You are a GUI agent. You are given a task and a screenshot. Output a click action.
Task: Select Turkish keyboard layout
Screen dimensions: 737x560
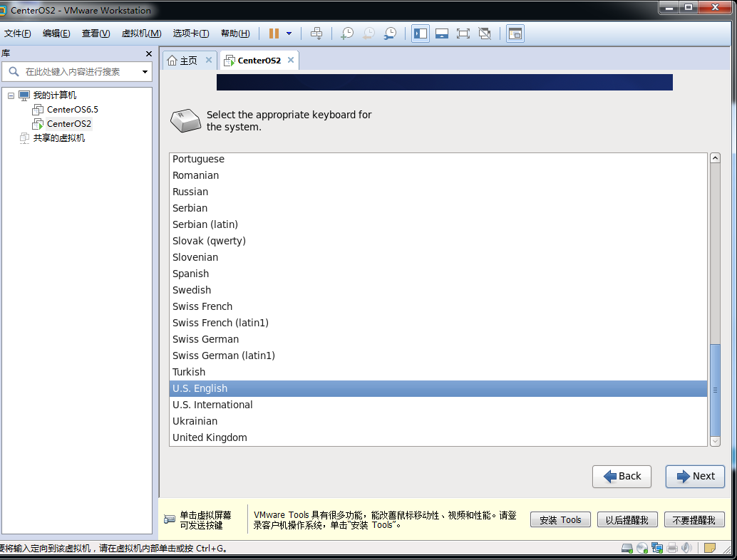tap(438, 372)
